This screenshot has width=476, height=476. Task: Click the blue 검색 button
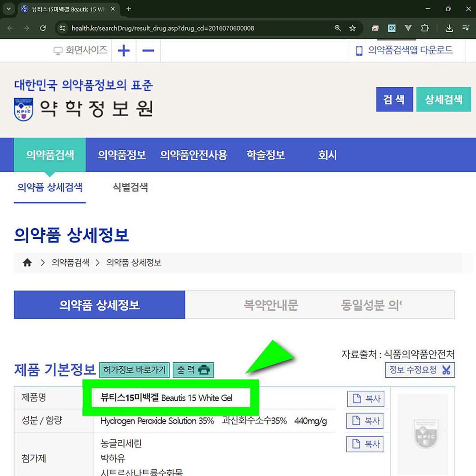pos(394,100)
